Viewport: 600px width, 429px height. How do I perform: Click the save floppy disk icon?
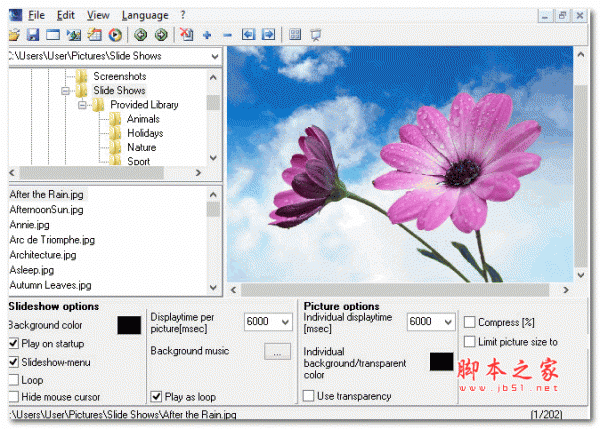click(33, 35)
